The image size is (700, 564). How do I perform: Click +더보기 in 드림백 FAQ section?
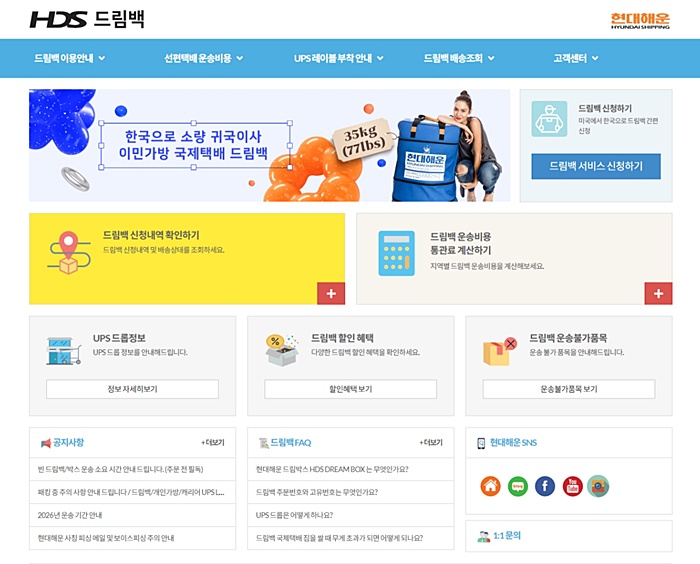(431, 443)
